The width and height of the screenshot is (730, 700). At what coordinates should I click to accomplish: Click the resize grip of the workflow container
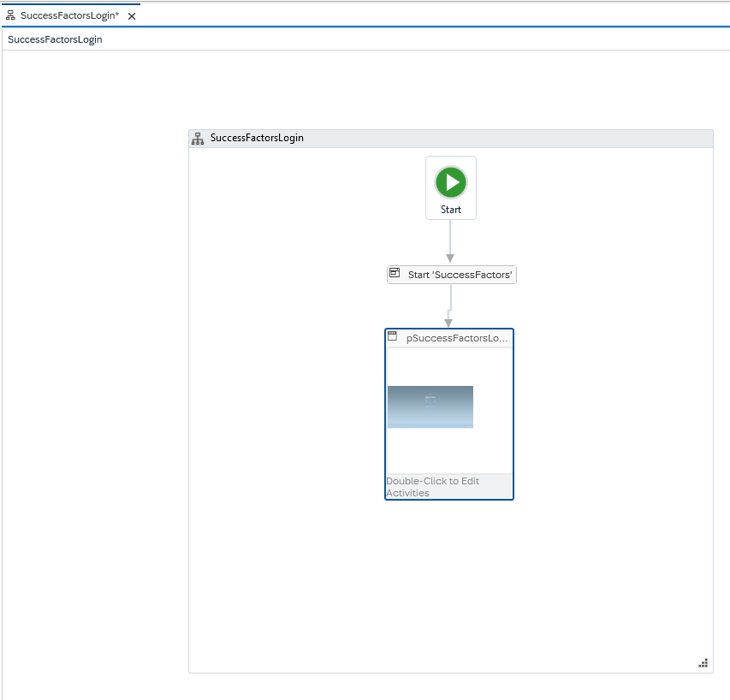click(x=703, y=663)
